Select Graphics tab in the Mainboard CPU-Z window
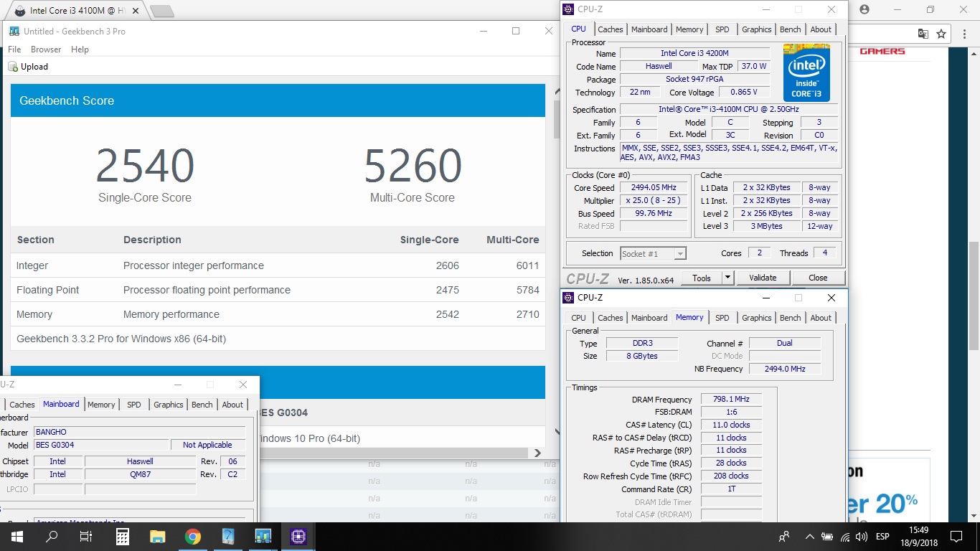The height and width of the screenshot is (551, 980). pyautogui.click(x=169, y=405)
